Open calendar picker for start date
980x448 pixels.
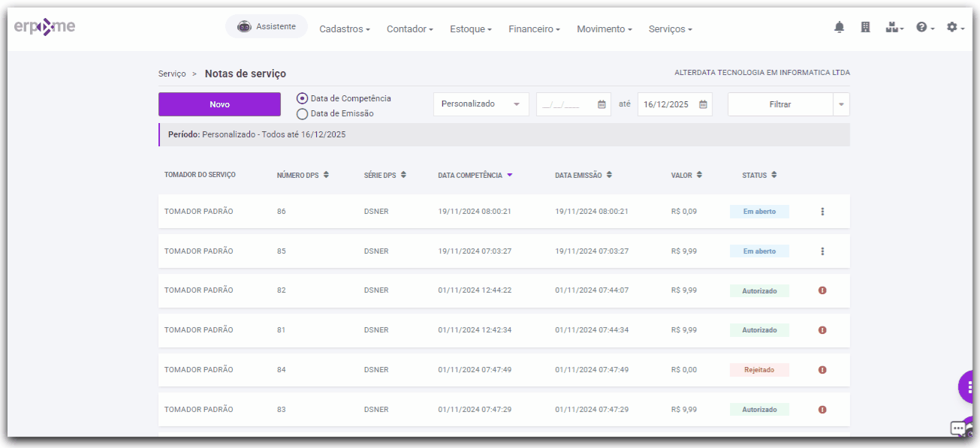[602, 104]
